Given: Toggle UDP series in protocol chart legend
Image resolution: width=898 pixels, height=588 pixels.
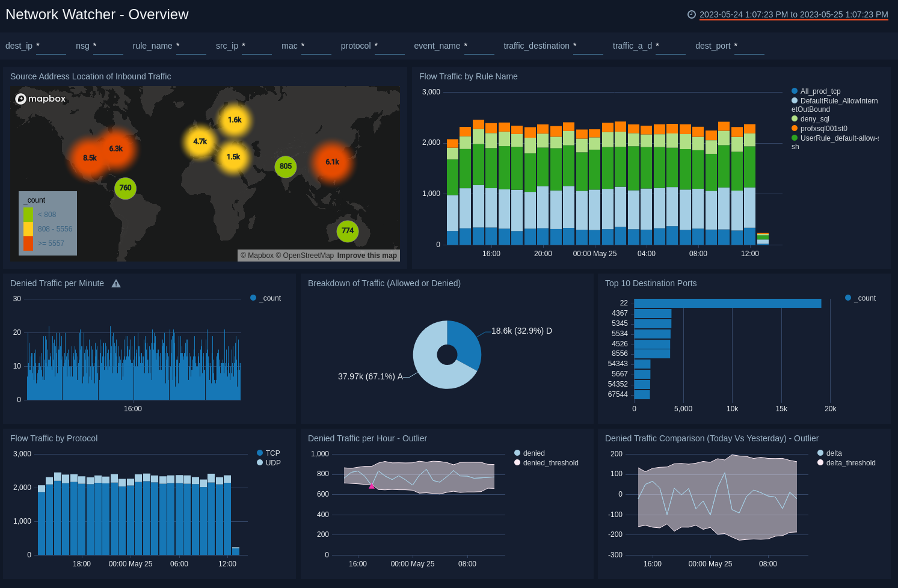Looking at the screenshot, I should 269,463.
